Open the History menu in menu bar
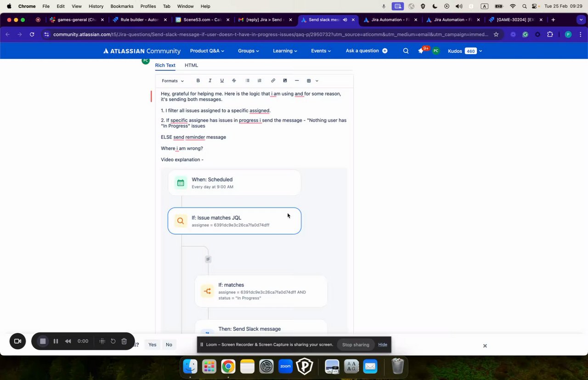The height and width of the screenshot is (380, 588). click(96, 6)
